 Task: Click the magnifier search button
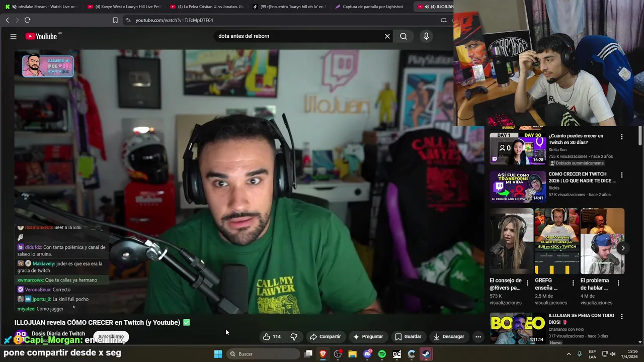[404, 36]
